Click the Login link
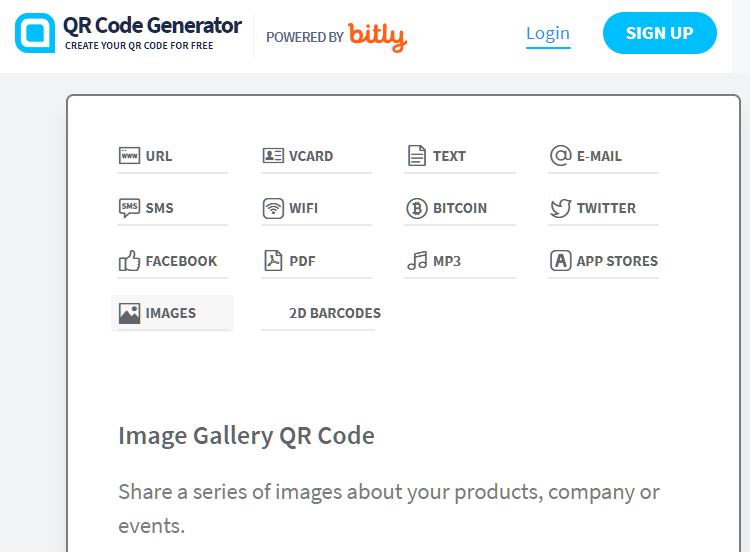This screenshot has width=750, height=552. 548,33
